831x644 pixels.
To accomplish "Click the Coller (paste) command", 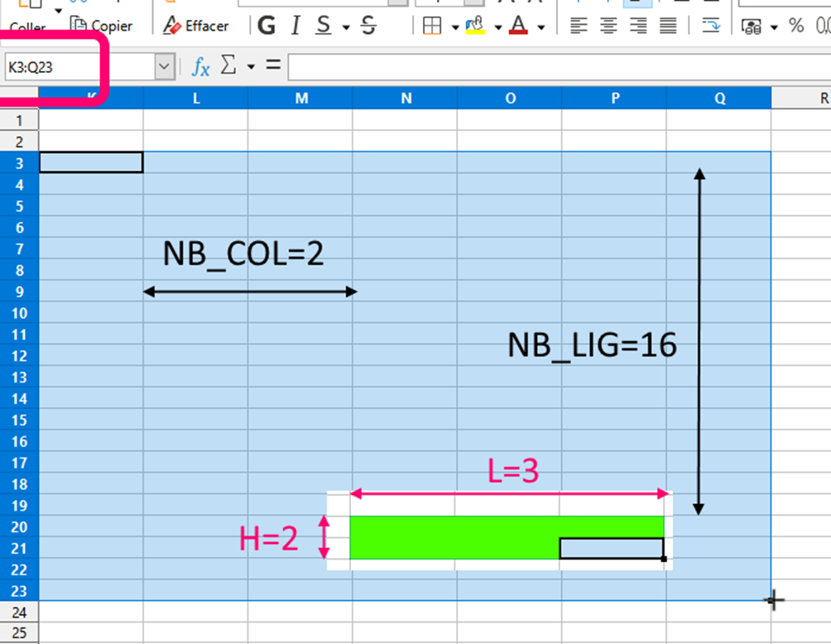I will (26, 21).
